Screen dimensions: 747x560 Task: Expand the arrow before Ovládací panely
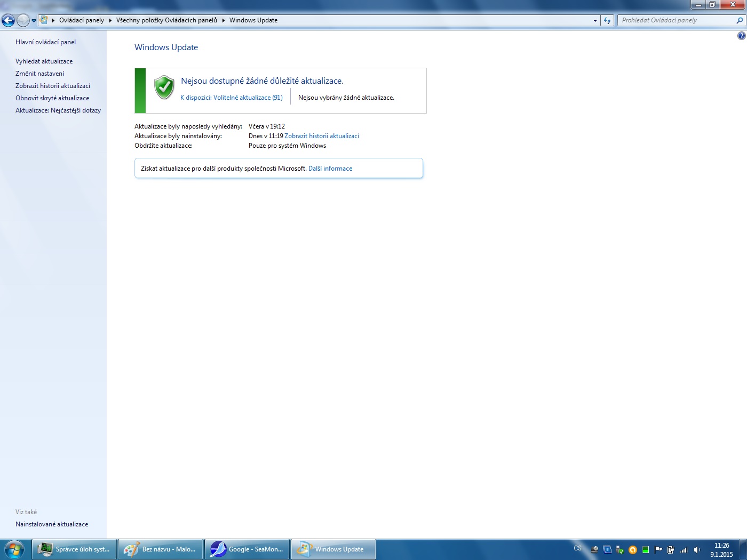point(53,20)
